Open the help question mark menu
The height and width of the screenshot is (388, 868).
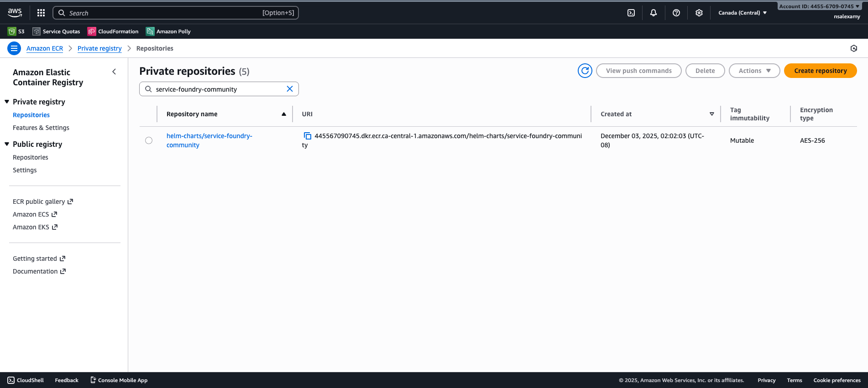(676, 13)
